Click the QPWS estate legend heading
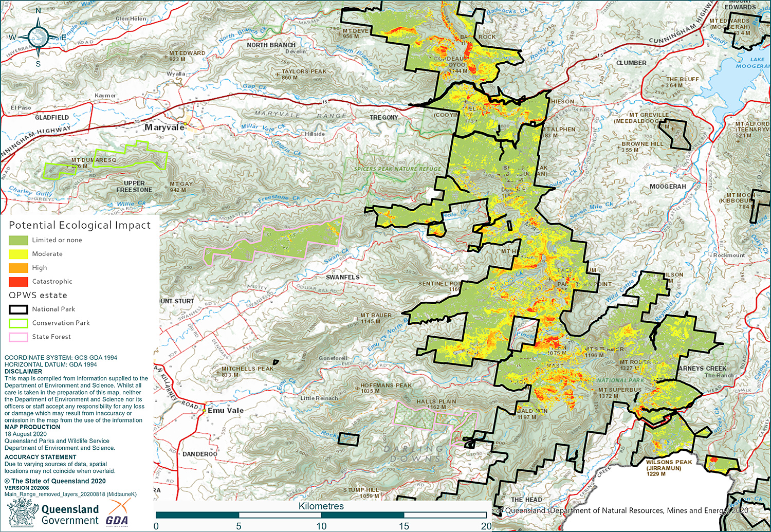The image size is (771, 532). point(38,296)
